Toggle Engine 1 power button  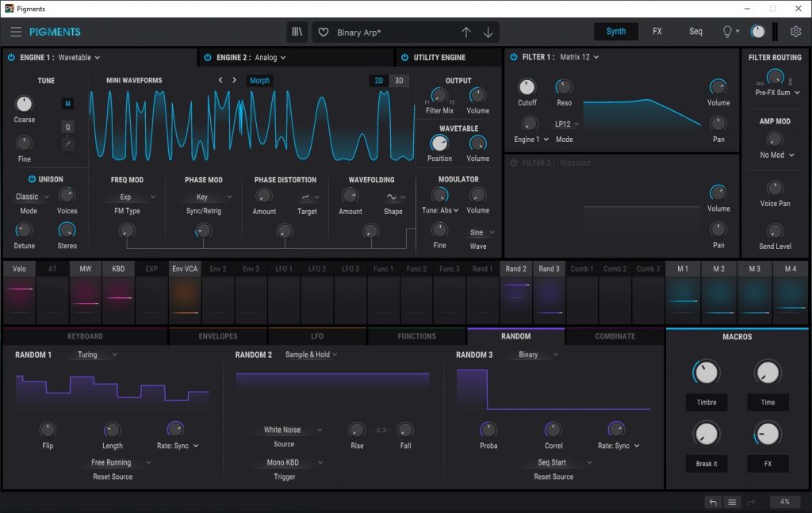point(11,57)
